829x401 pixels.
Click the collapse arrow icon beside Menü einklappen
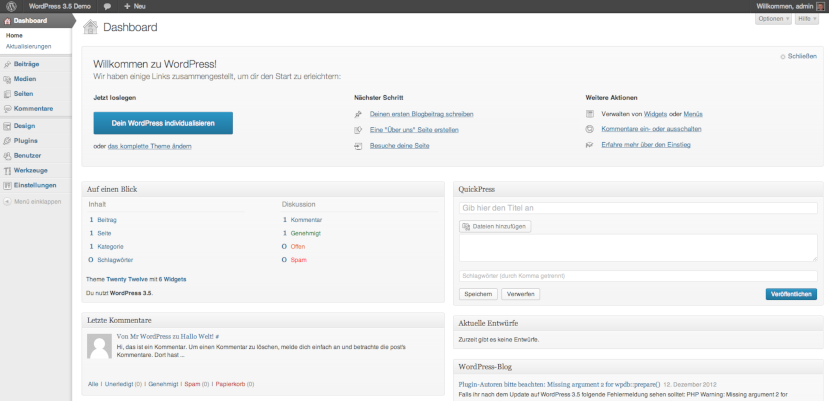click(7, 202)
